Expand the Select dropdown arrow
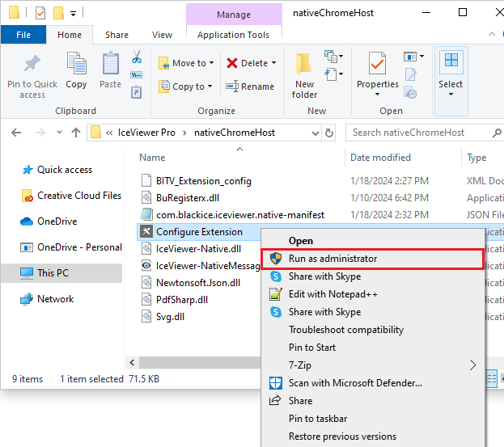 click(x=451, y=94)
